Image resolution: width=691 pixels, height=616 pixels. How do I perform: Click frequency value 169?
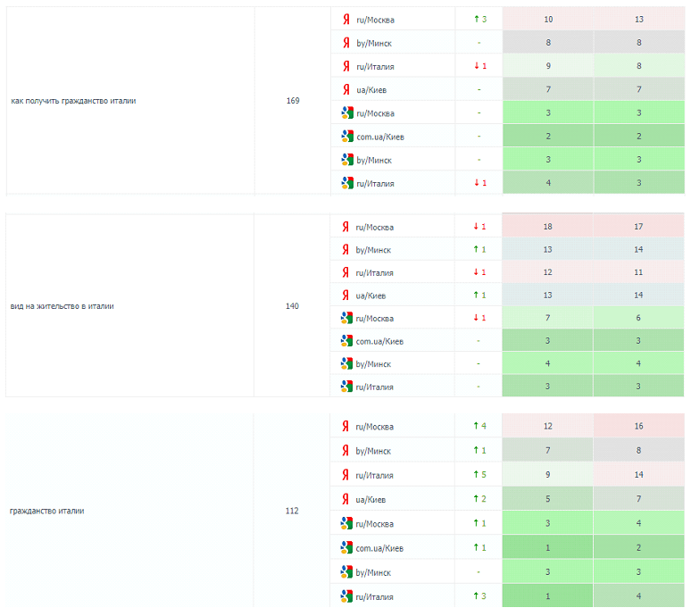click(293, 101)
